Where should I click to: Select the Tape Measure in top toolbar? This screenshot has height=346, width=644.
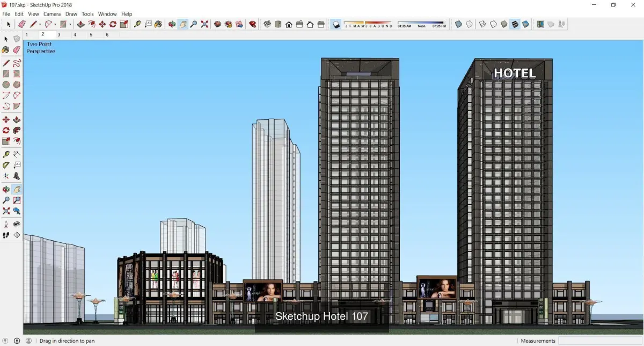pos(137,24)
